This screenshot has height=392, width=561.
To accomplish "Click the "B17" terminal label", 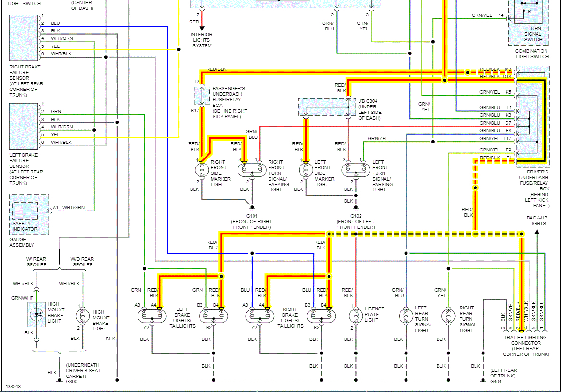I will pyautogui.click(x=195, y=110).
